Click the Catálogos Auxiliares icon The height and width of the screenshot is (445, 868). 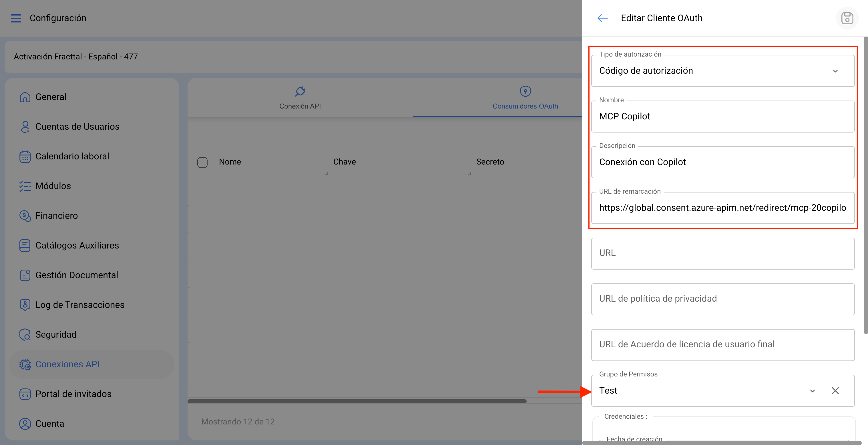tap(25, 245)
